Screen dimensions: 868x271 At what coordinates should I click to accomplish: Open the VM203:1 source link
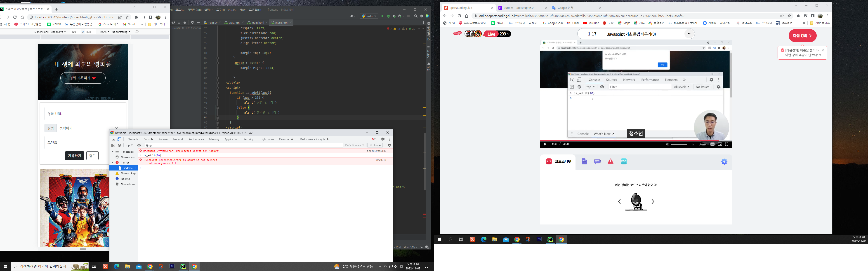tap(381, 160)
